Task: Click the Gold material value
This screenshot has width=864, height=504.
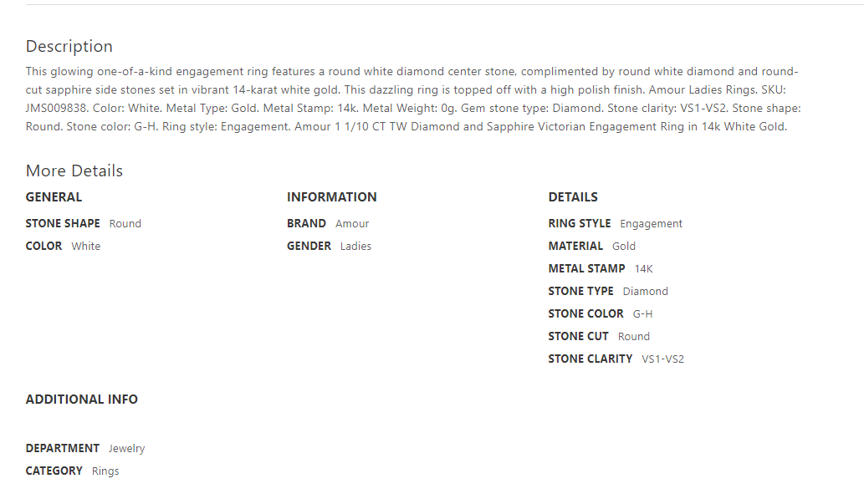Action: 623,247
